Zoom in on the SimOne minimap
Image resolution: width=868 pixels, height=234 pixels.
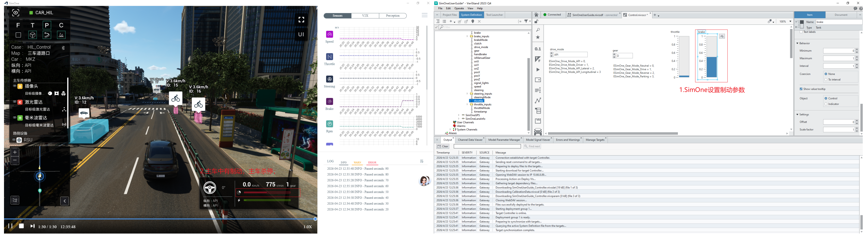[x=15, y=152]
